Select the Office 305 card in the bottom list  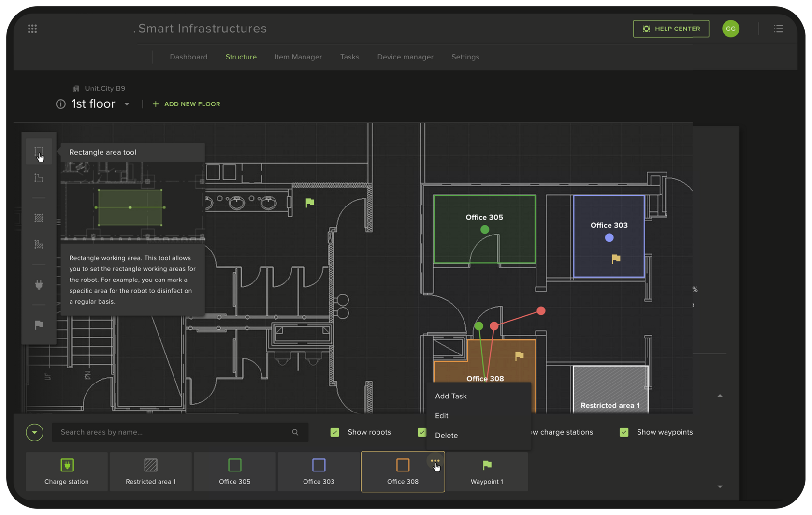(235, 472)
